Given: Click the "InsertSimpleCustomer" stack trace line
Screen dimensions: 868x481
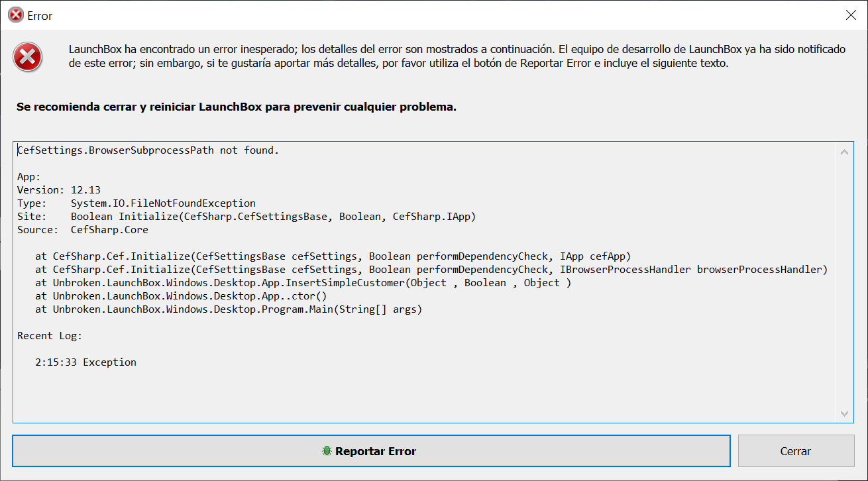Looking at the screenshot, I should point(303,283).
